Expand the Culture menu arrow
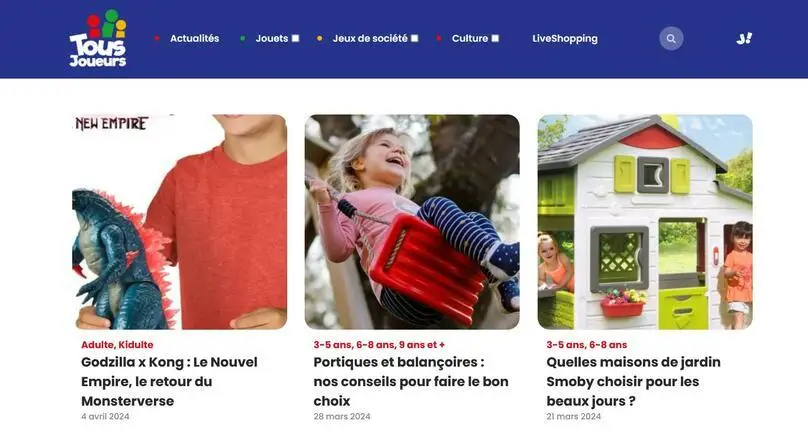This screenshot has height=441, width=808. 495,39
